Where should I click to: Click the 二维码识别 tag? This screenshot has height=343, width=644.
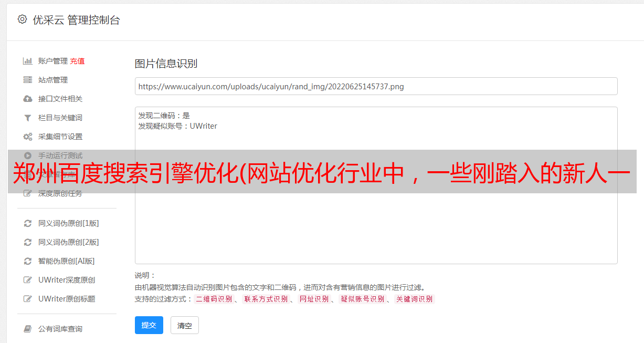[214, 299]
